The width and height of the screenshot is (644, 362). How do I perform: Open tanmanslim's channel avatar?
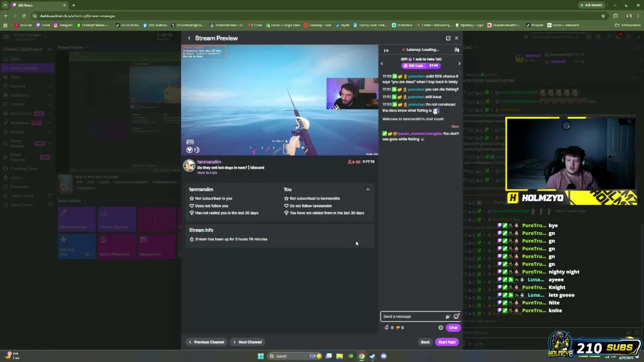[189, 166]
